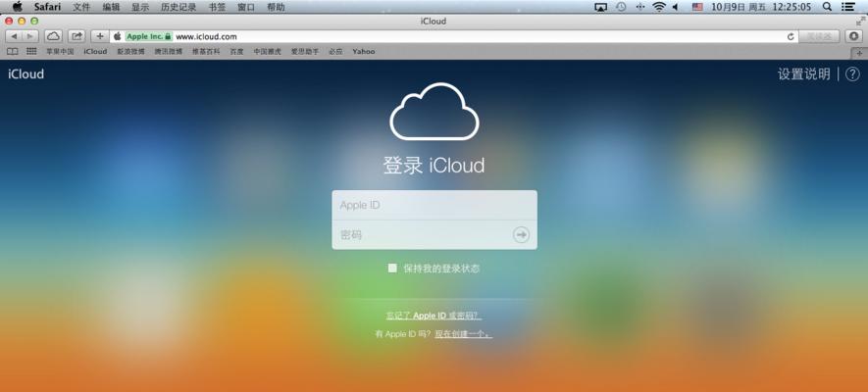Open the 书签 menu
The image size is (868, 392).
pos(217,7)
